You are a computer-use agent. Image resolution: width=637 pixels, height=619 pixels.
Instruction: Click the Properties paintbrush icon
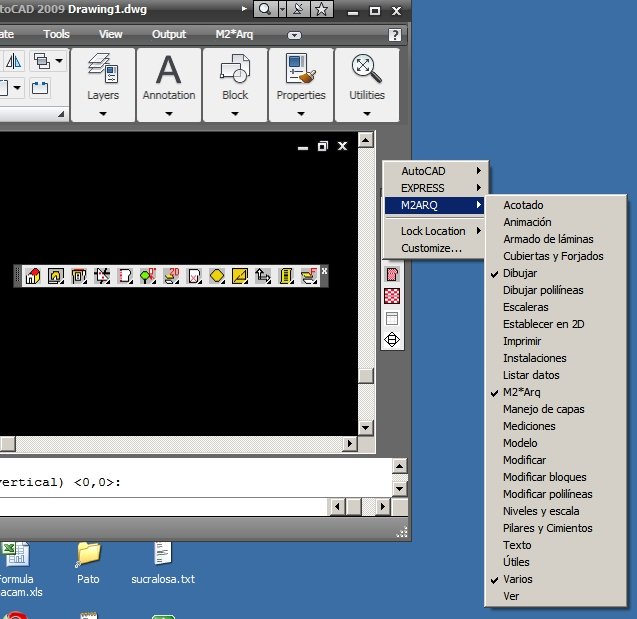(300, 68)
